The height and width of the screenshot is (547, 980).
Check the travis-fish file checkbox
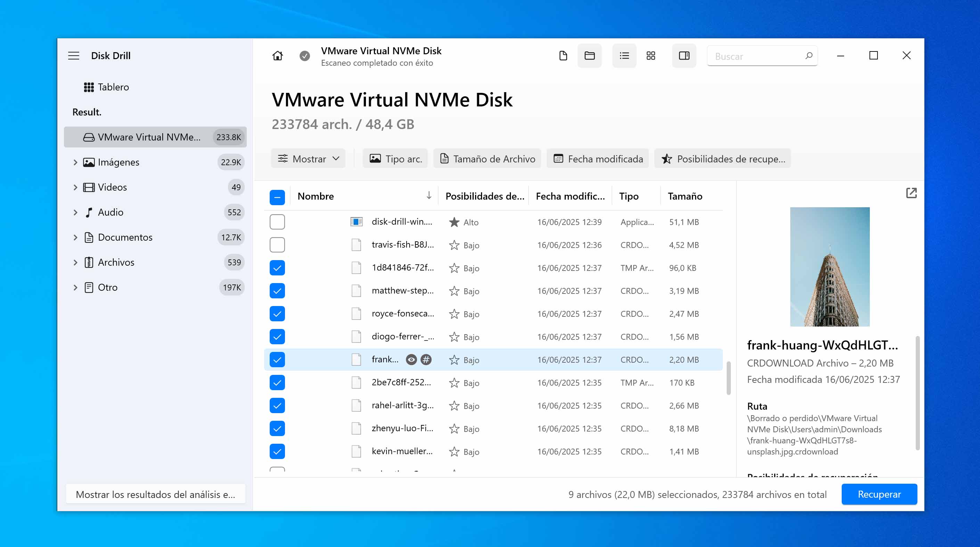[x=277, y=245]
